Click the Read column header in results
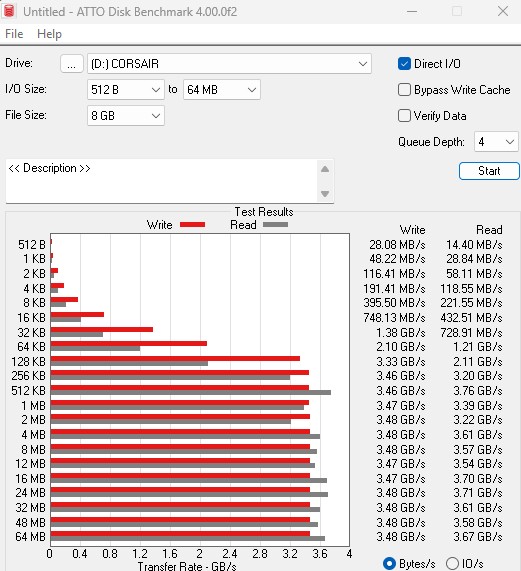Screen dimensions: 521x571 489,230
